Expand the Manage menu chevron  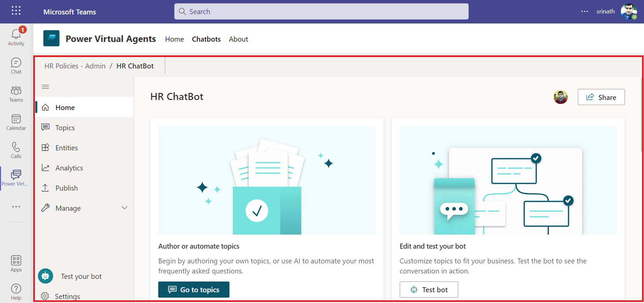click(x=124, y=208)
